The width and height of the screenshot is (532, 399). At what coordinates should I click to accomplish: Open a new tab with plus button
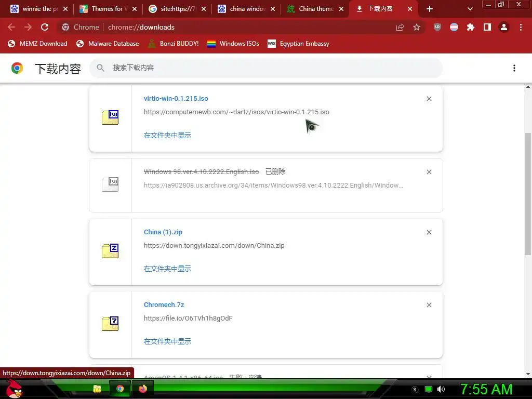[430, 9]
